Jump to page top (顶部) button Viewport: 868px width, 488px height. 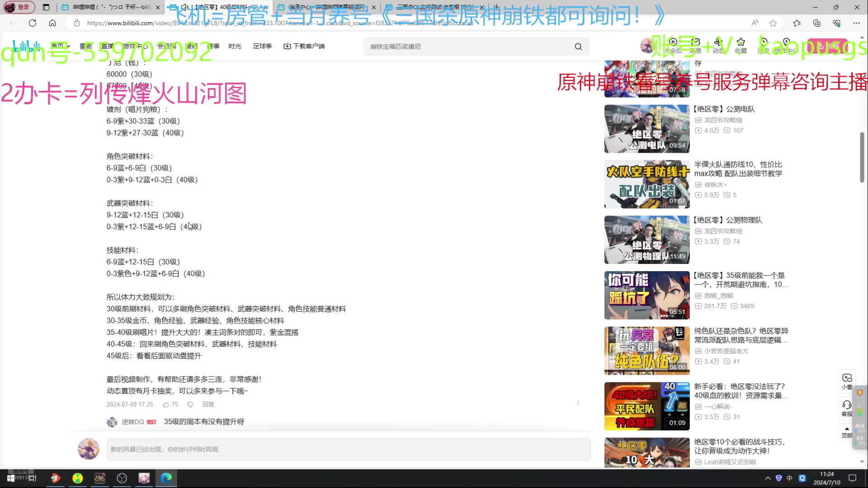point(846,432)
